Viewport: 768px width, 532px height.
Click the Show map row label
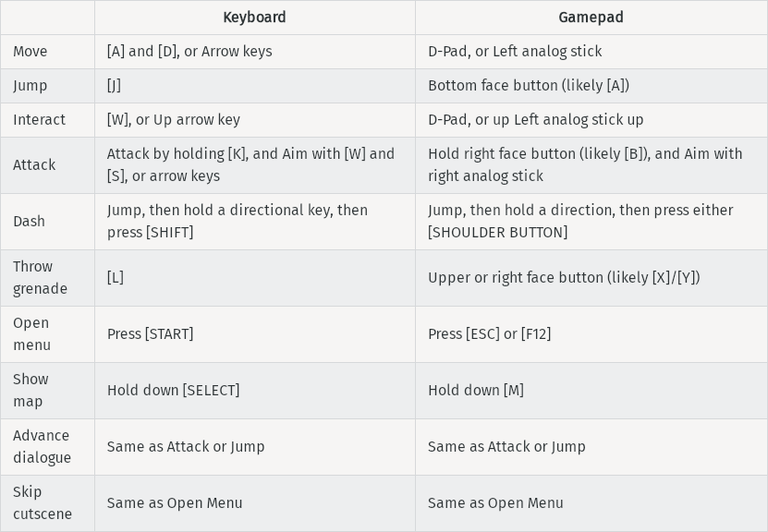pyautogui.click(x=31, y=391)
